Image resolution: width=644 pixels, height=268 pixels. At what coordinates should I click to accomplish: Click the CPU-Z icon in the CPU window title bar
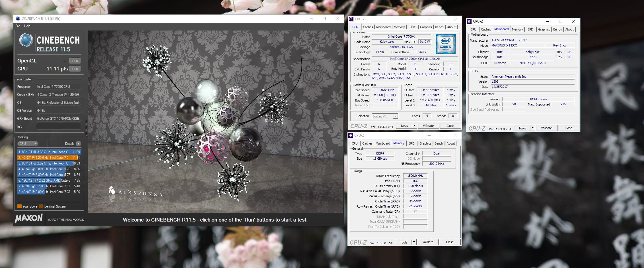coord(351,19)
